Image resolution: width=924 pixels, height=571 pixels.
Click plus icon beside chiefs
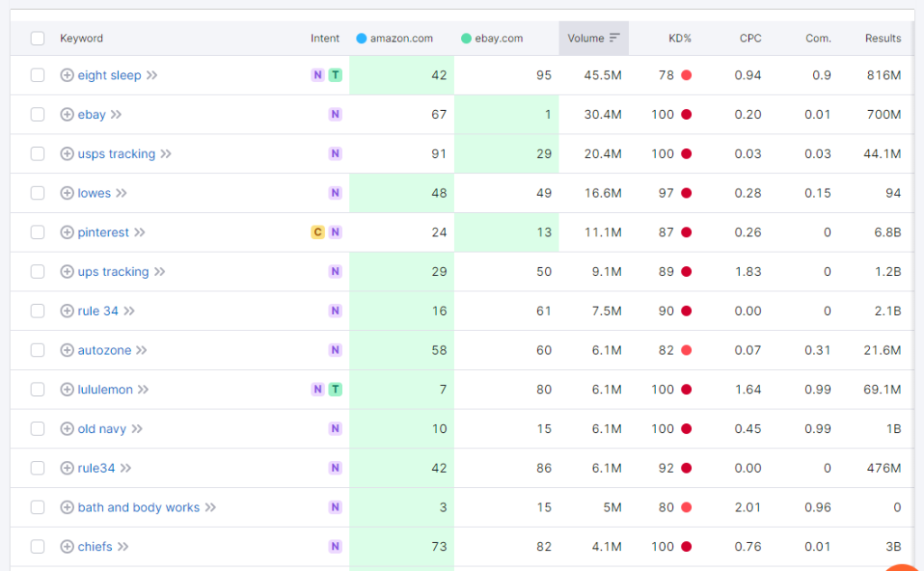pos(67,547)
